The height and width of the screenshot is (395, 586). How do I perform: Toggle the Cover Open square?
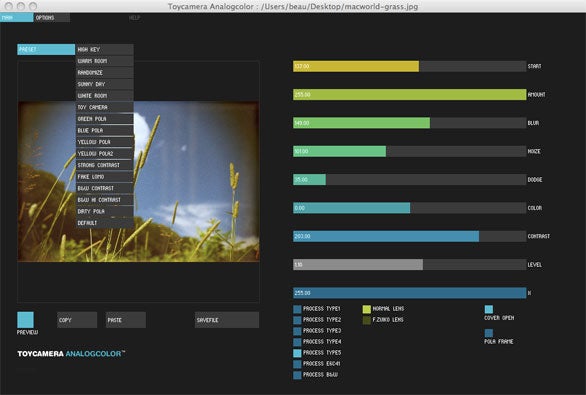[x=488, y=309]
